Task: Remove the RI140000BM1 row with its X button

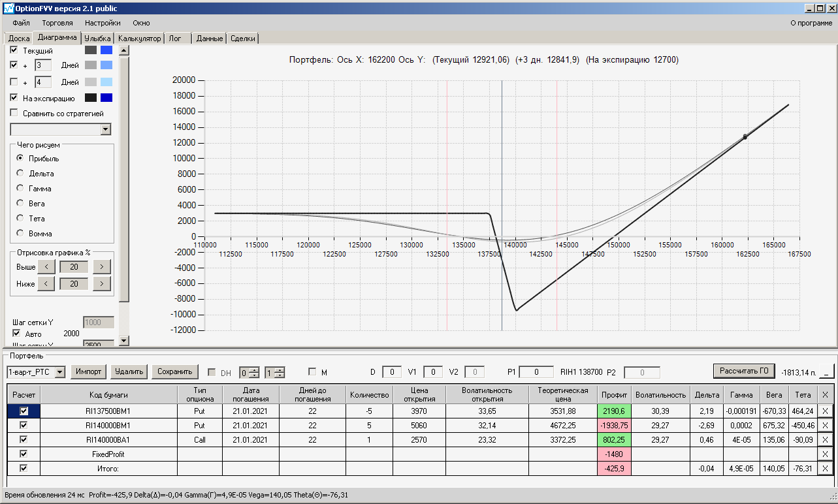Action: pyautogui.click(x=825, y=425)
